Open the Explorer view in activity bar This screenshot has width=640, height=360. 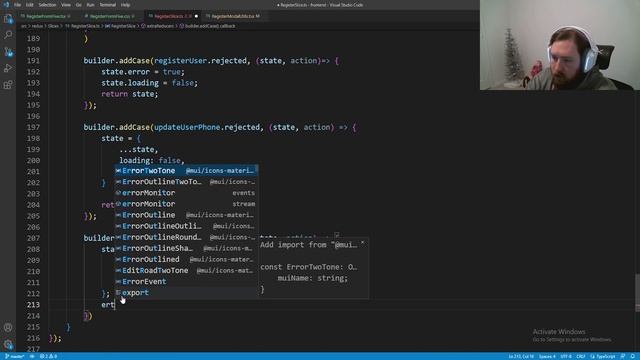point(8,19)
